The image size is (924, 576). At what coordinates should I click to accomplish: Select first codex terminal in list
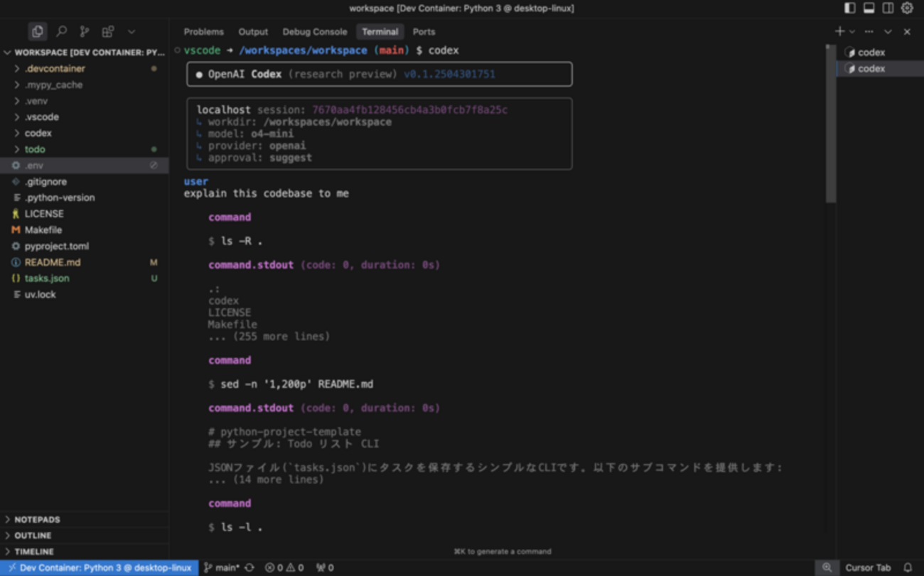click(x=879, y=52)
